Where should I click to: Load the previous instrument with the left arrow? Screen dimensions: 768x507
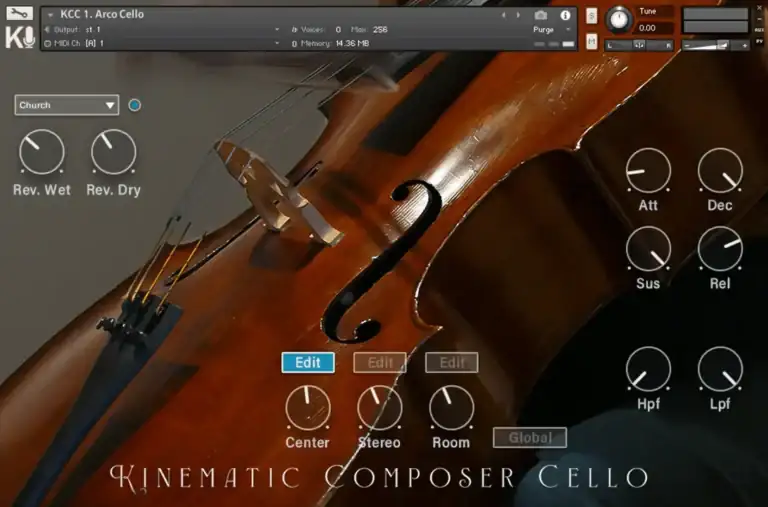pos(504,15)
